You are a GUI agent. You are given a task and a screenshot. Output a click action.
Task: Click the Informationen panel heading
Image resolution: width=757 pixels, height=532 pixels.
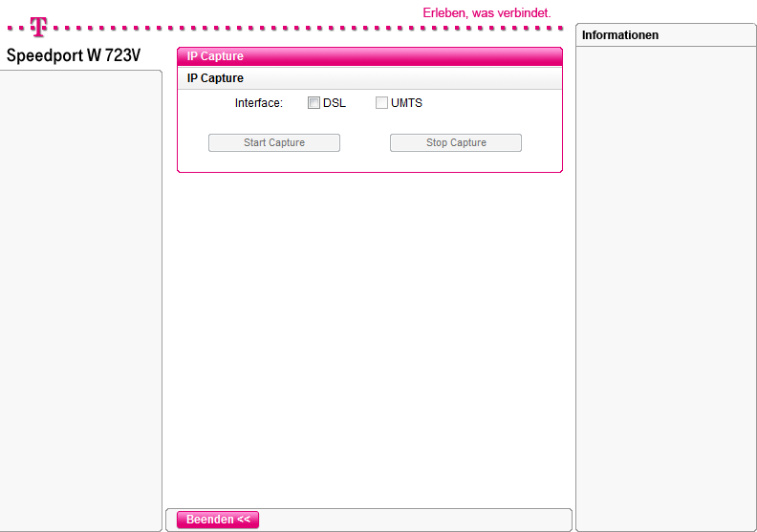coord(620,35)
